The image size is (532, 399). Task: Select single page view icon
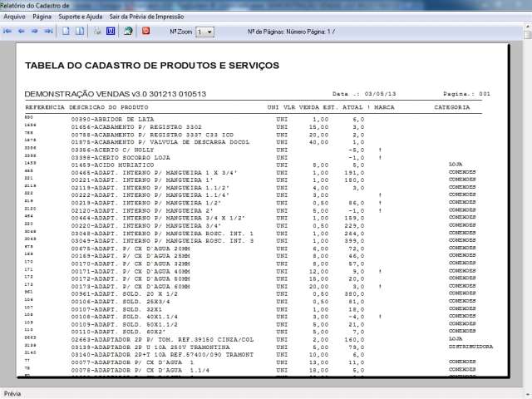point(66,32)
